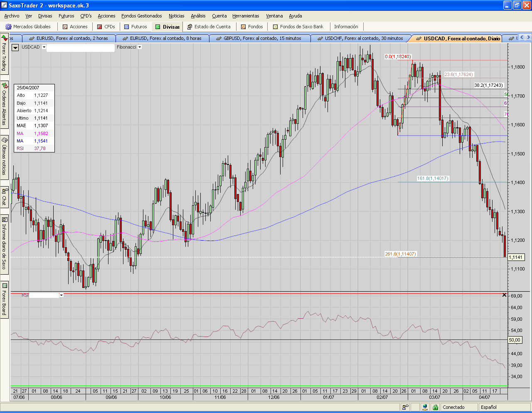Switch to USDCHF 30 minutos chart tab
Image resolution: width=532 pixels, height=413 pixels.
(360, 38)
